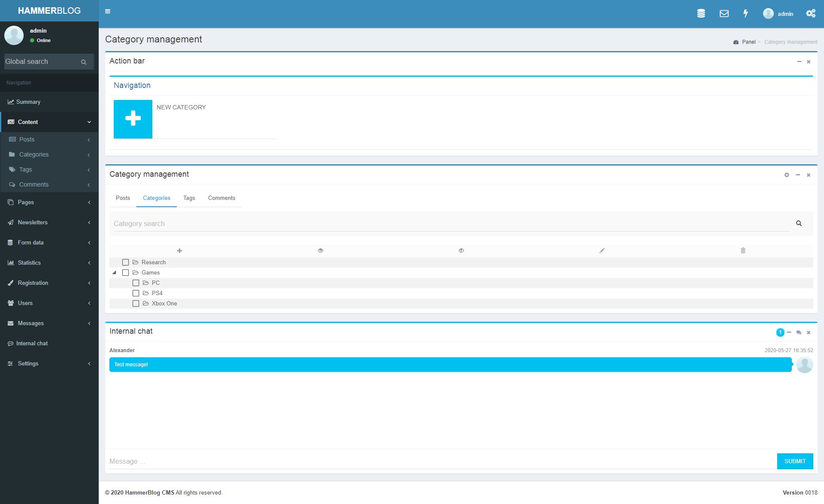Click the trash delete icon in category toolbar
The image size is (824, 504).
coord(743,250)
